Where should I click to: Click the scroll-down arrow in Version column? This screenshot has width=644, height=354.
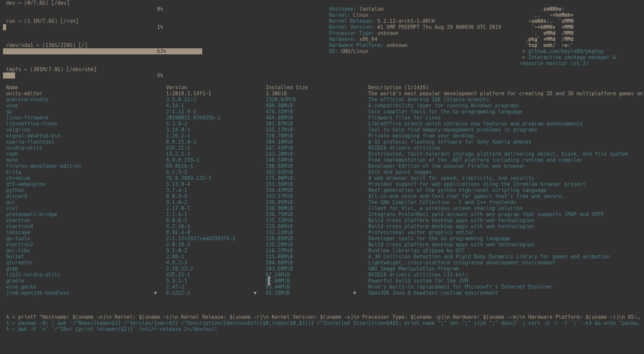click(255, 293)
